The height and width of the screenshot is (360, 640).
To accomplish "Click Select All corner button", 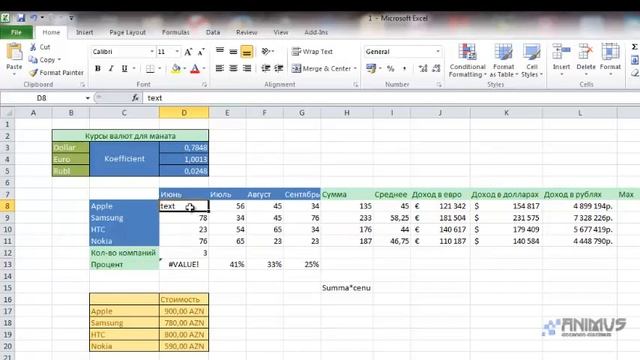I will 7,113.
